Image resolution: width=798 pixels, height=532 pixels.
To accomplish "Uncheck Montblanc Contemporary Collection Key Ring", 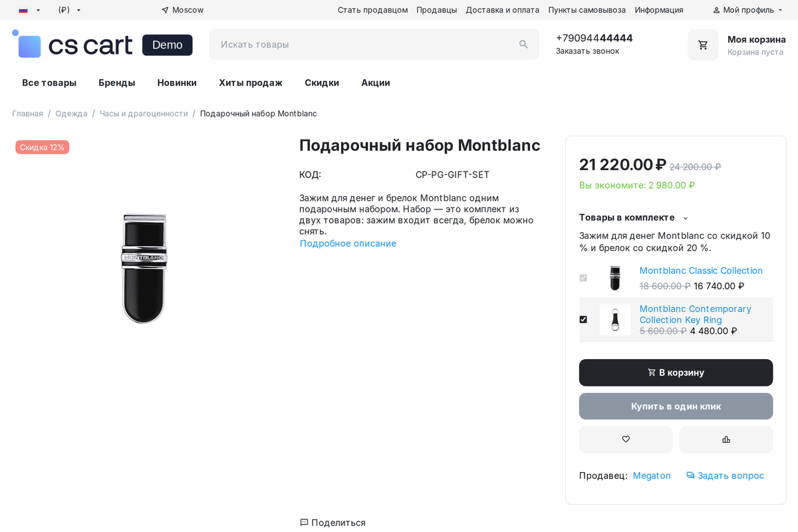I will point(583,319).
